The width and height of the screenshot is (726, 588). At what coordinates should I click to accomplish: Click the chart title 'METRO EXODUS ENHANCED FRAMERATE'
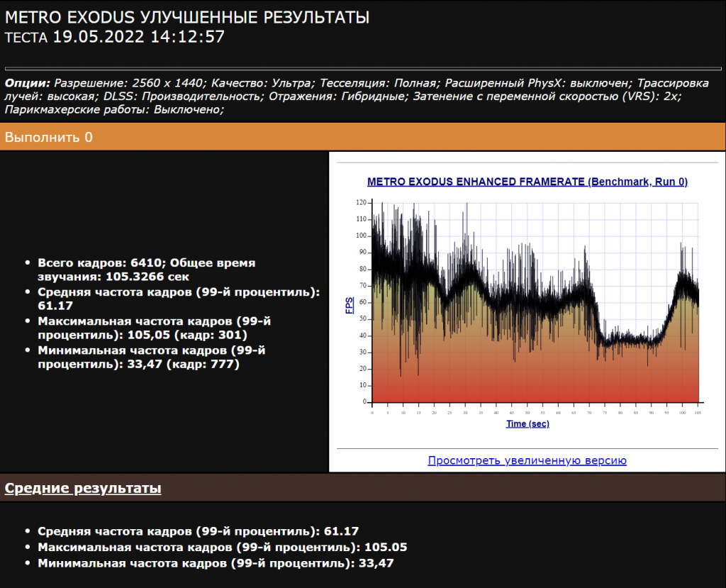point(527,182)
